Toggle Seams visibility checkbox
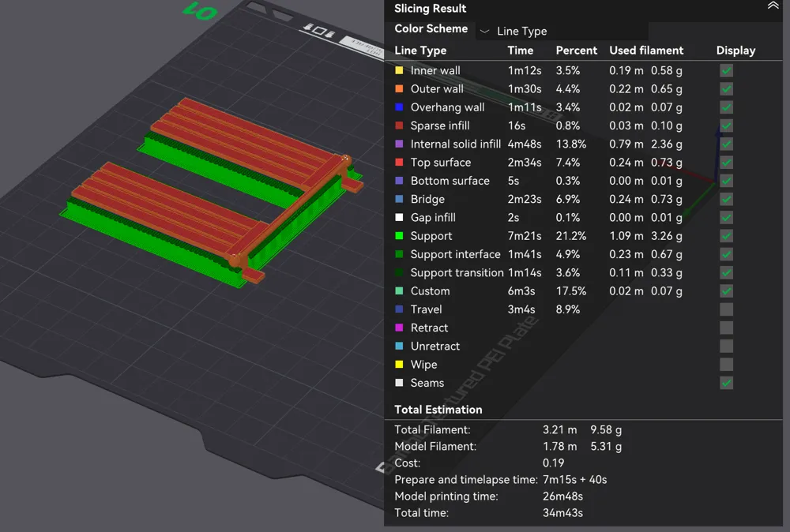Viewport: 790px width, 532px height. pyautogui.click(x=726, y=383)
